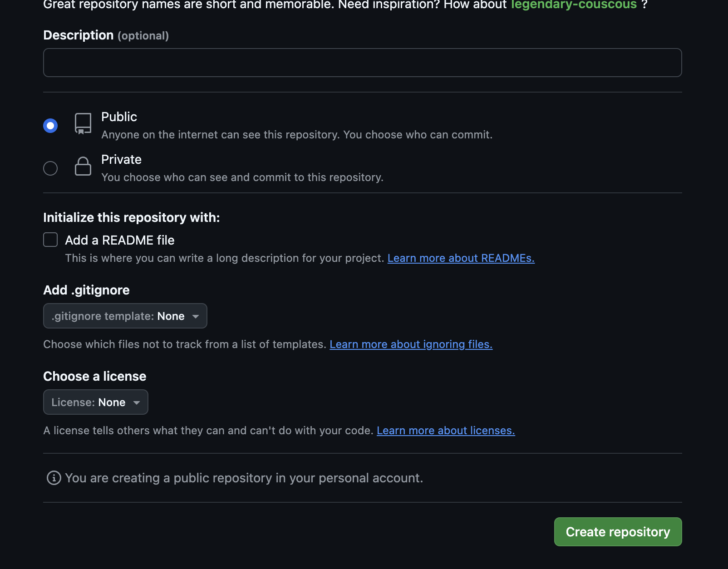Viewport: 728px width, 569px height.
Task: Toggle README by clicking its label text
Action: pos(120,240)
